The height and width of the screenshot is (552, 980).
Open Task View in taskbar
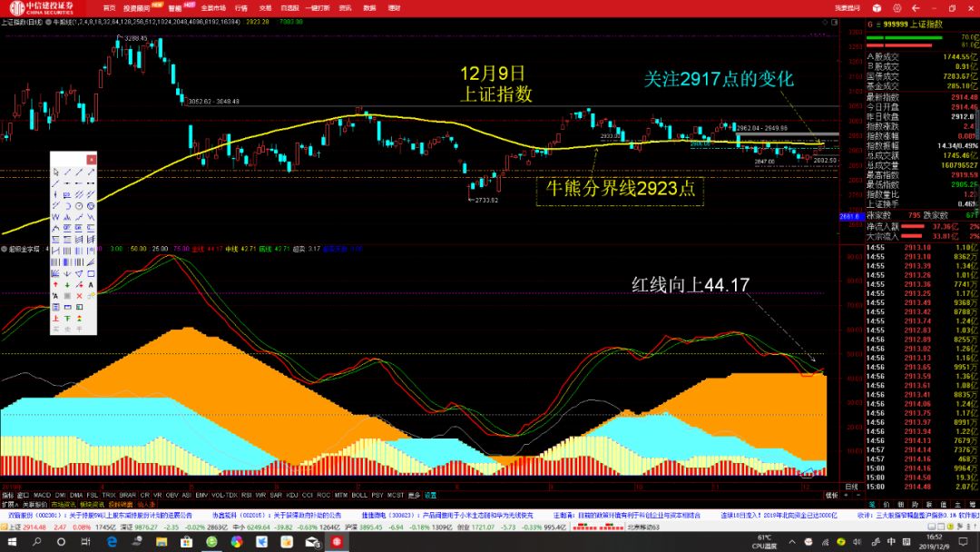[x=85, y=542]
